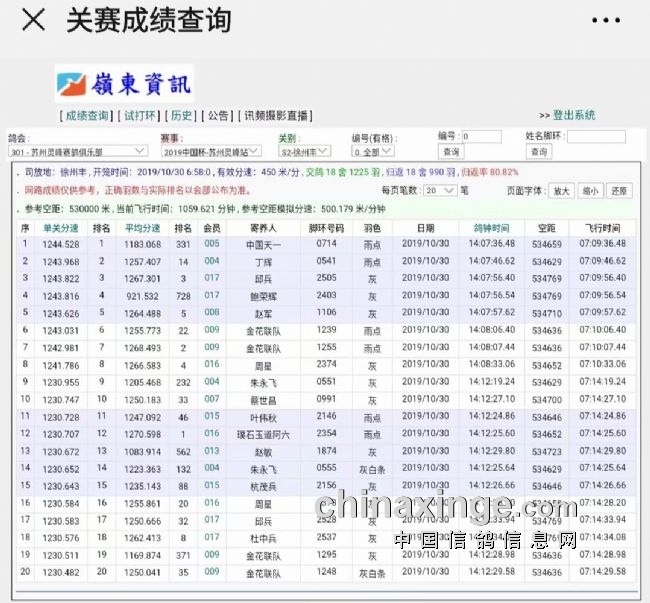Click the 嶺東資訊 logo

[124, 84]
